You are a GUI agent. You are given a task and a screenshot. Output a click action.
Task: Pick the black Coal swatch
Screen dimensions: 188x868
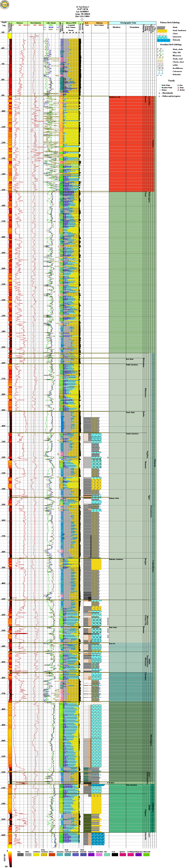click(x=115, y=854)
